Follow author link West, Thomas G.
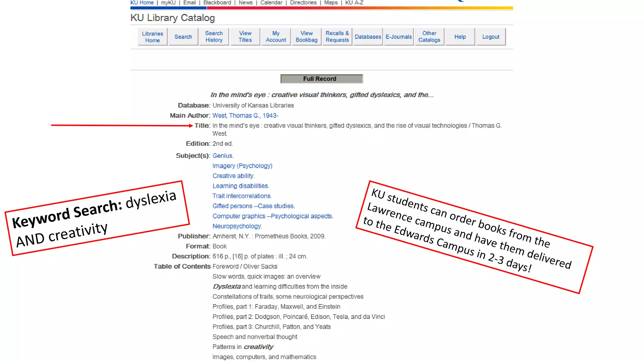The image size is (644, 362). click(245, 116)
